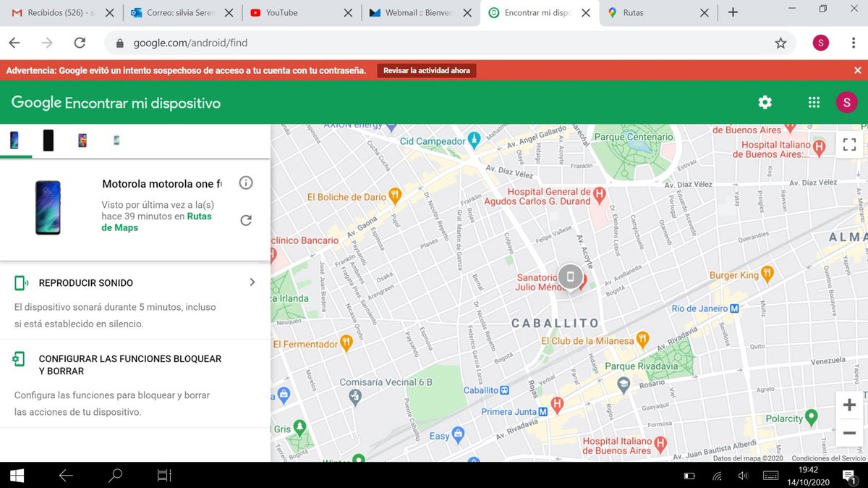Open the Rutas de Maps link
The width and height of the screenshot is (868, 488).
coord(156,222)
